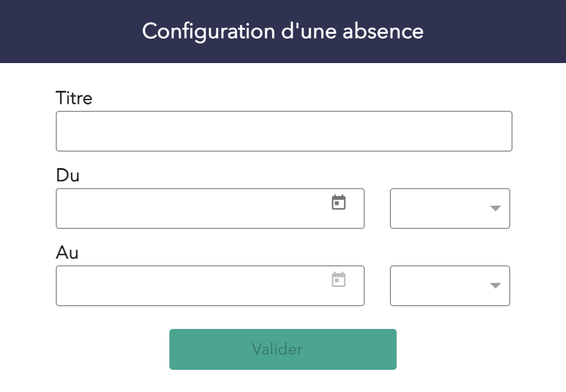Expand the dropdown beside the Du date field
Image resolution: width=566 pixels, height=392 pixels.
[x=450, y=208]
